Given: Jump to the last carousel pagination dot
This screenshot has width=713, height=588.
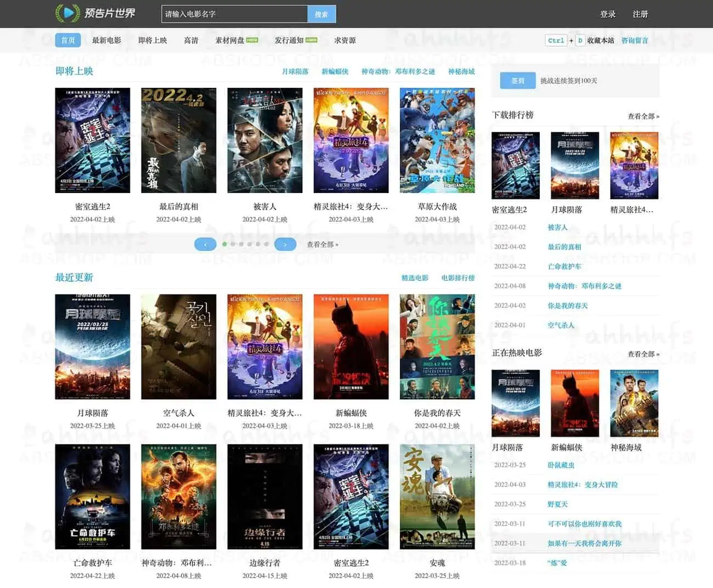Looking at the screenshot, I should pos(267,244).
